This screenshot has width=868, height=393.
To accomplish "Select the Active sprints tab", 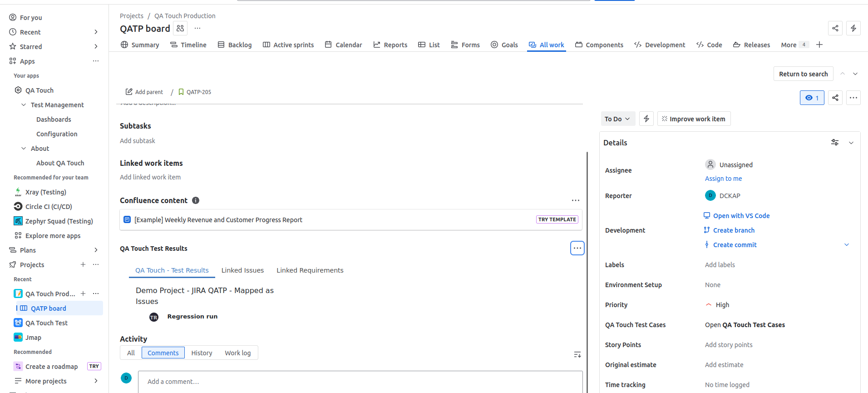I will [x=288, y=45].
